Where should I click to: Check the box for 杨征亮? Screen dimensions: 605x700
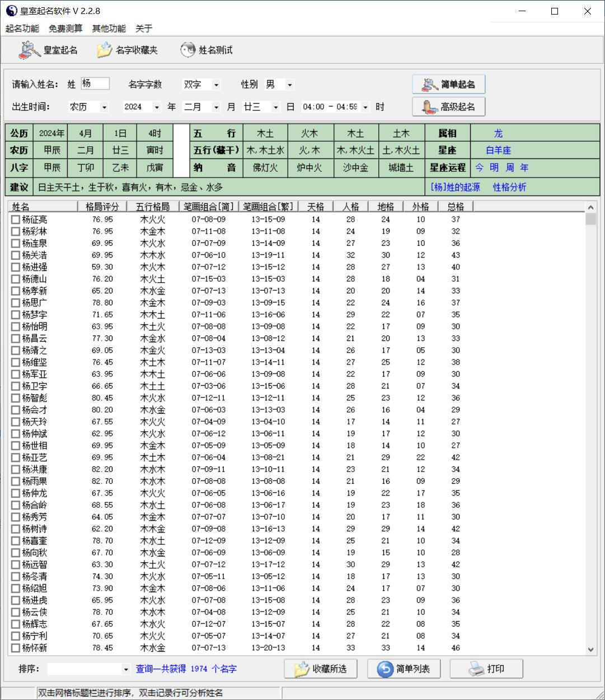16,220
